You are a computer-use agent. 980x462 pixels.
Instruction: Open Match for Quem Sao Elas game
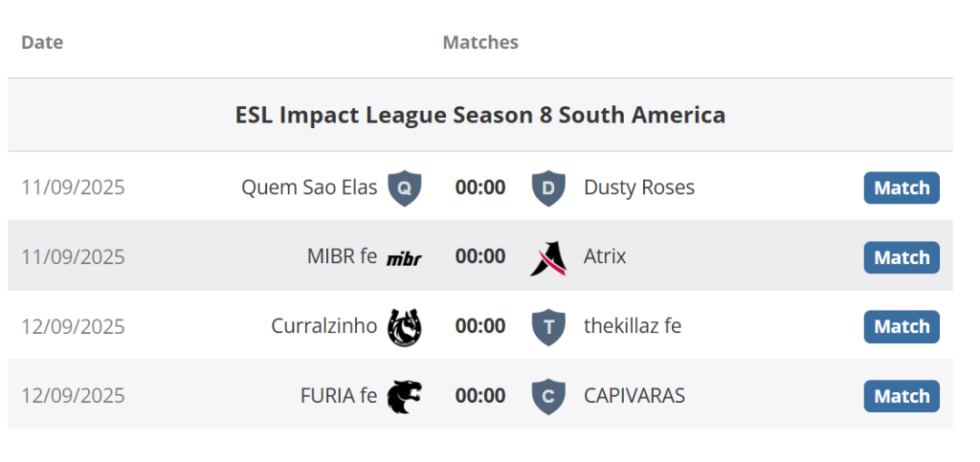pyautogui.click(x=902, y=188)
